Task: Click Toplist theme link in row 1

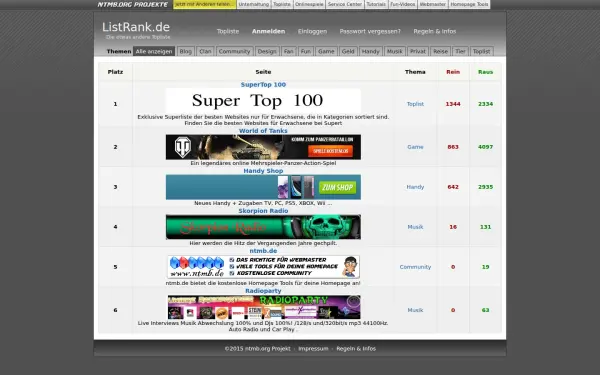Action: [415, 104]
